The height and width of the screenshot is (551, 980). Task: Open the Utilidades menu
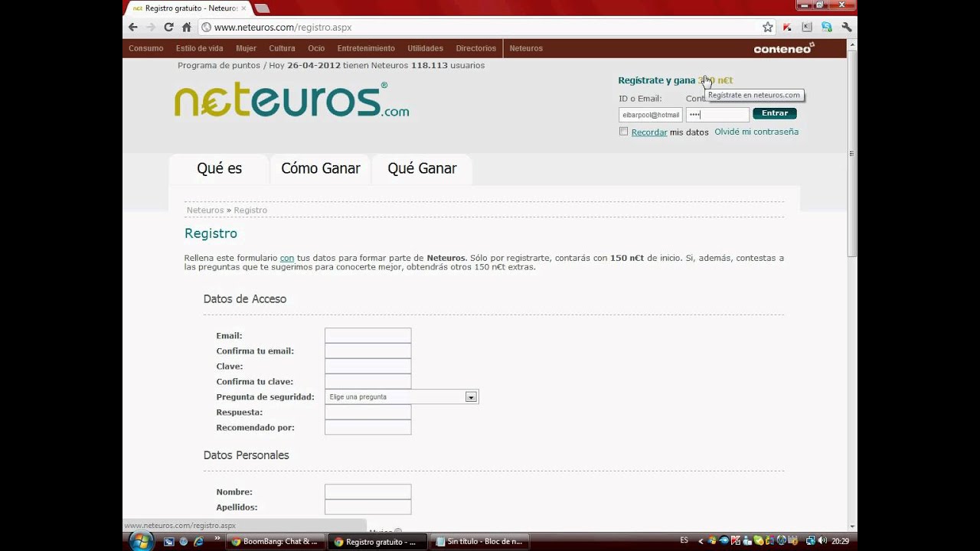[x=425, y=48]
